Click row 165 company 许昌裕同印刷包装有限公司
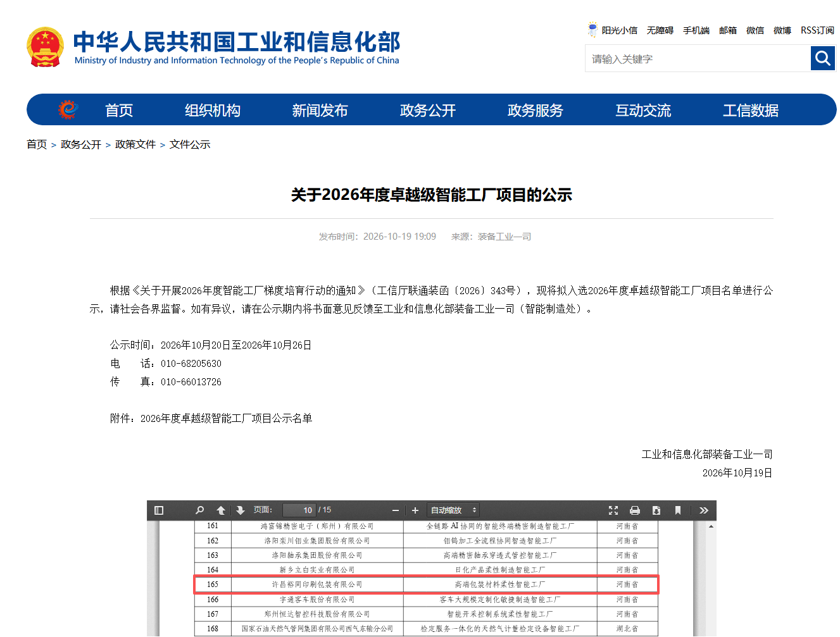 (x=317, y=584)
